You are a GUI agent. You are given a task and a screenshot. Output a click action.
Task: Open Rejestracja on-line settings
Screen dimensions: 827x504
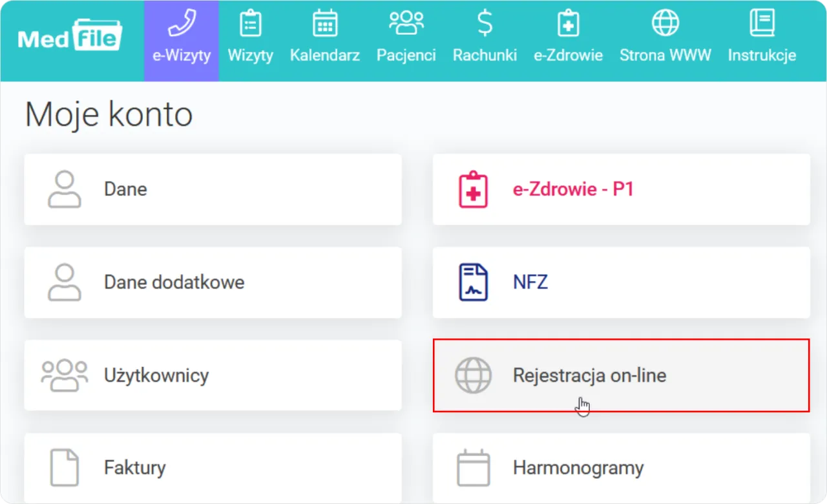[620, 375]
